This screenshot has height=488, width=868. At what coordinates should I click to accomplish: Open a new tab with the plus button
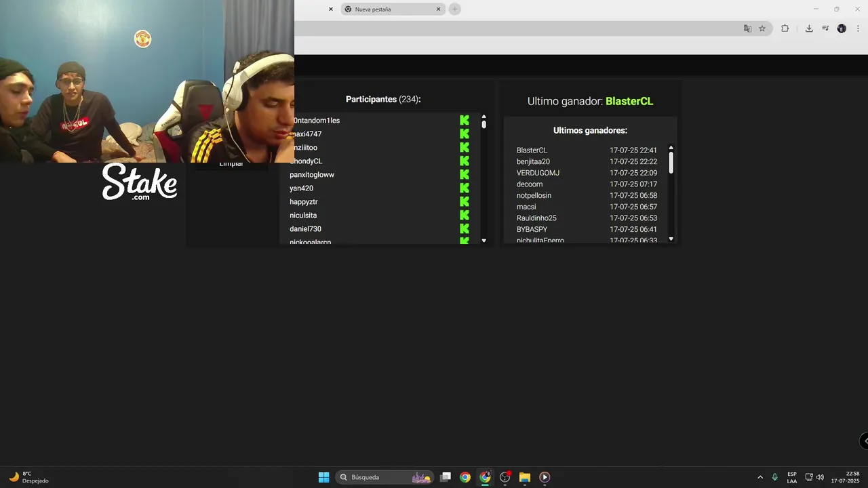[455, 9]
